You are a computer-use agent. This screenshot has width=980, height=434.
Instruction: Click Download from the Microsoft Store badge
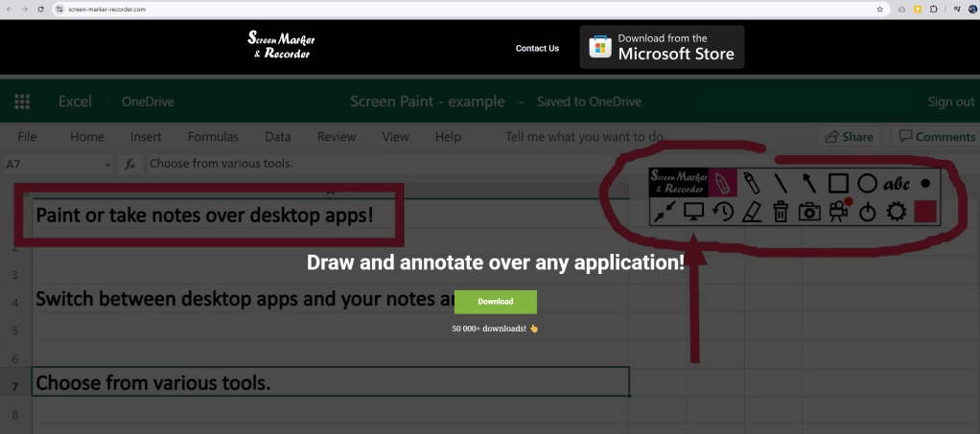662,47
